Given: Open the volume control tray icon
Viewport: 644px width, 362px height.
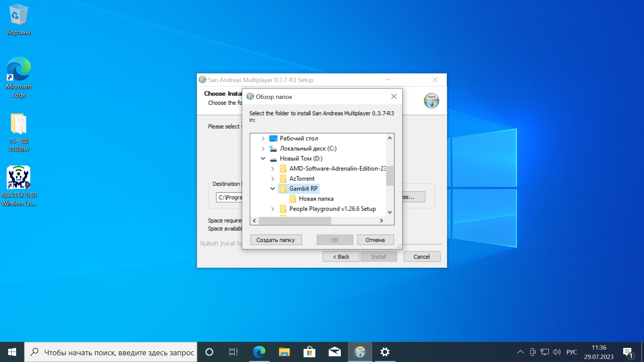Looking at the screenshot, I should click(x=557, y=352).
